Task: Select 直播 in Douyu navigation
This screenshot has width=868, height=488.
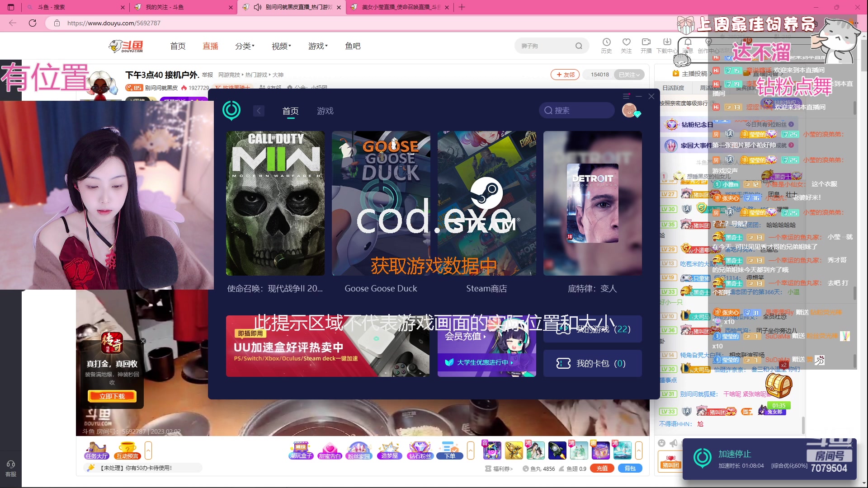Action: (x=210, y=46)
